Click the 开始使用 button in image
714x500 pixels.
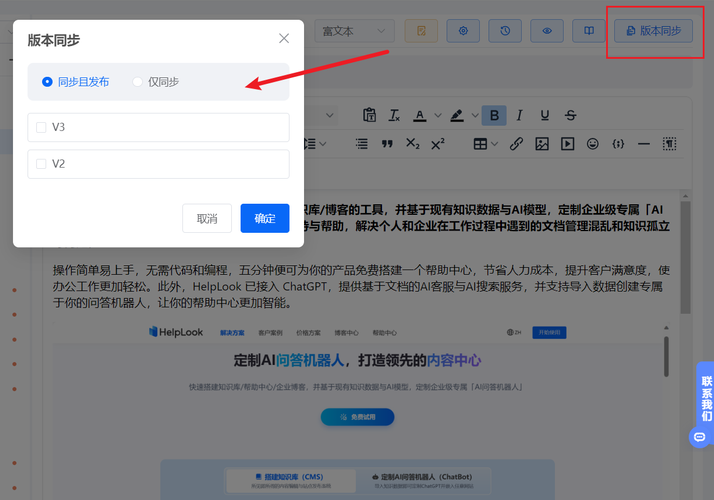pyautogui.click(x=549, y=332)
